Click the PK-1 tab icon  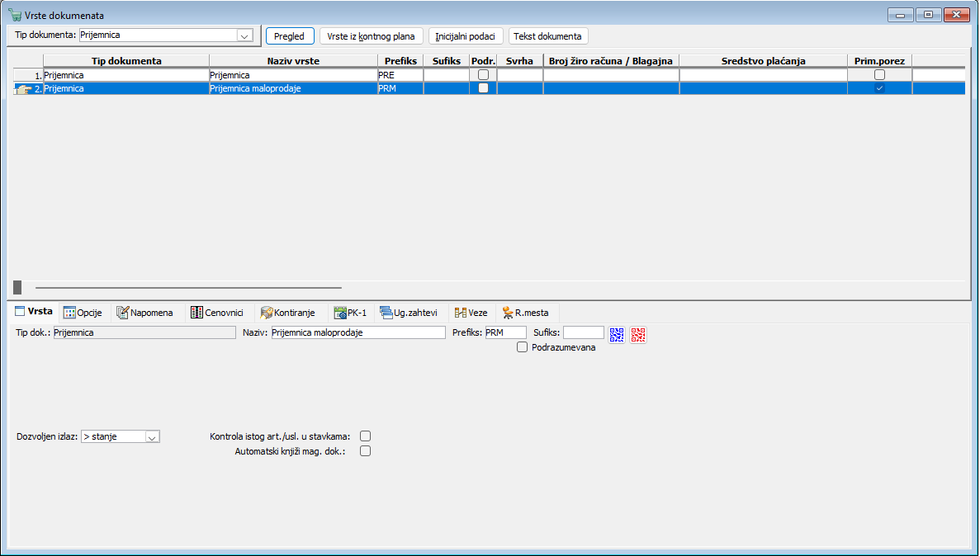tap(339, 313)
